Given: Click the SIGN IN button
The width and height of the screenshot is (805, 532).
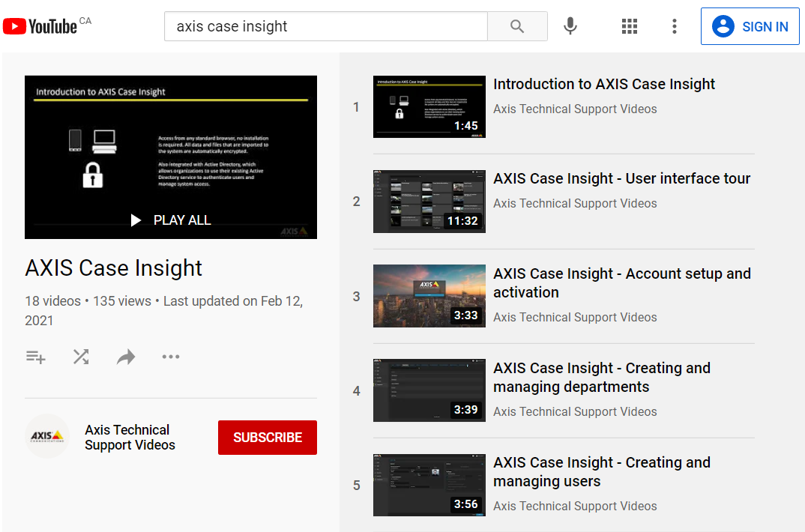Looking at the screenshot, I should point(750,26).
